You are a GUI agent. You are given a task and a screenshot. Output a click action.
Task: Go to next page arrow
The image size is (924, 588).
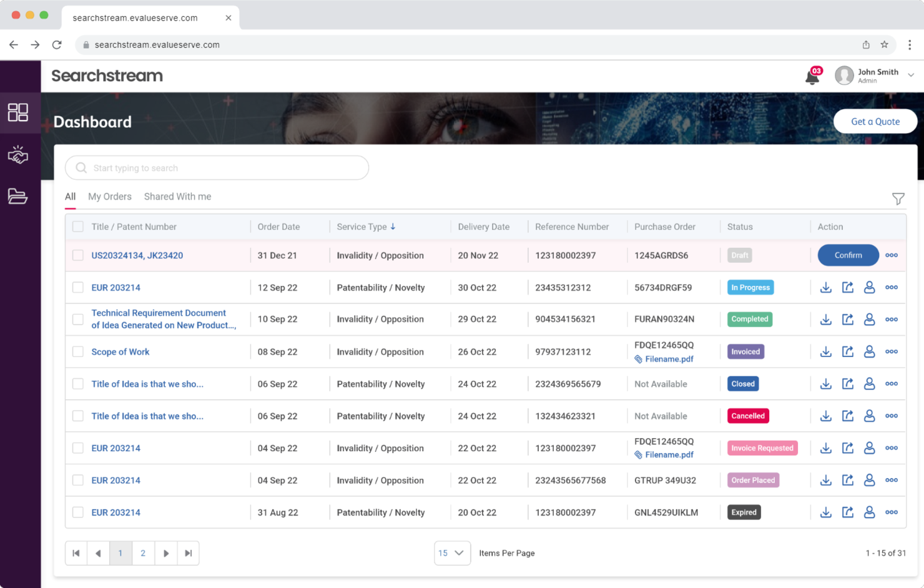point(165,553)
